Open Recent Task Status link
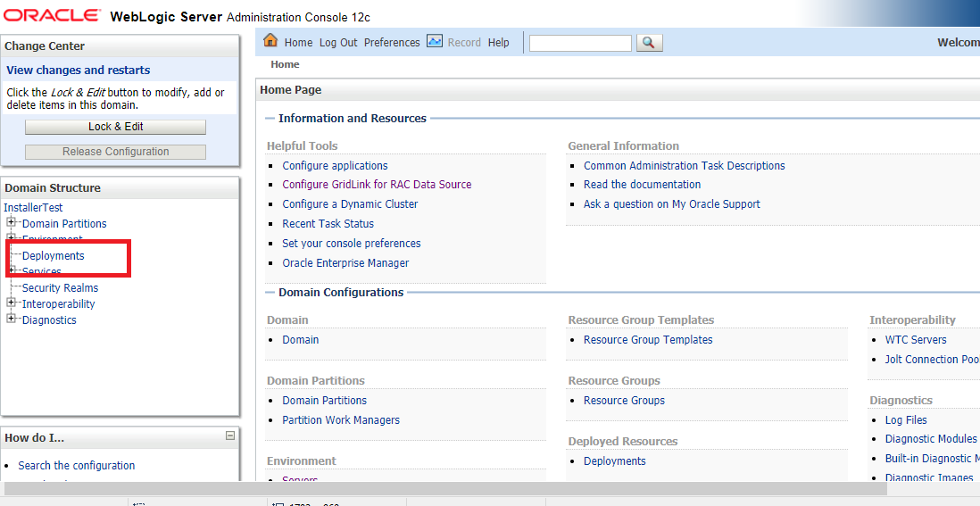This screenshot has height=506, width=980. (328, 224)
